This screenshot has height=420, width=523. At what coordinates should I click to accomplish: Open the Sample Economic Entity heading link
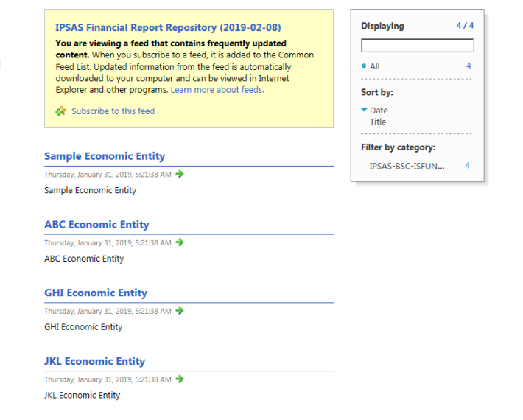[105, 156]
